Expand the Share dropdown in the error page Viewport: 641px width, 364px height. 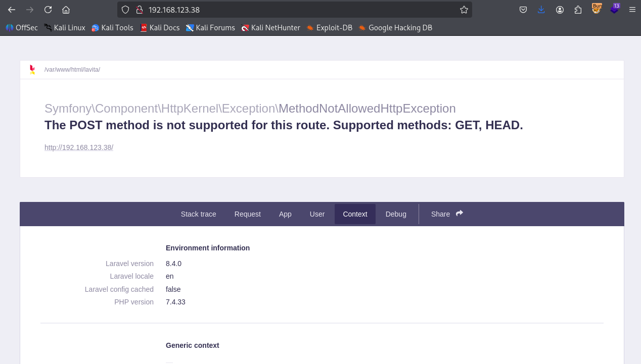pos(447,214)
